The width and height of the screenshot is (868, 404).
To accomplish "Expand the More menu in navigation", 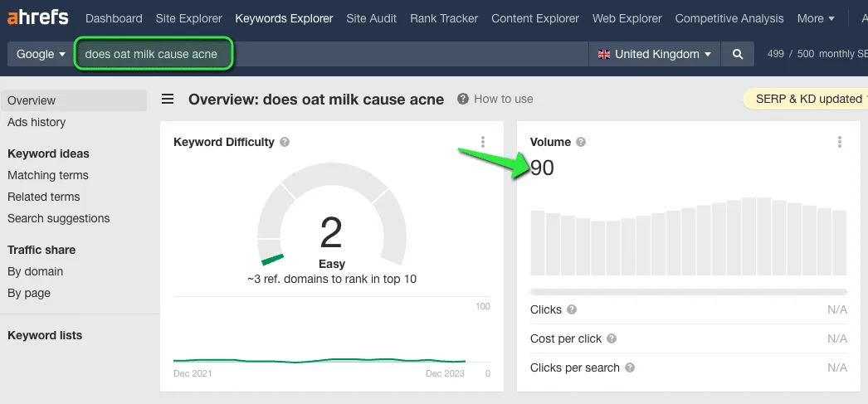I will tap(816, 18).
